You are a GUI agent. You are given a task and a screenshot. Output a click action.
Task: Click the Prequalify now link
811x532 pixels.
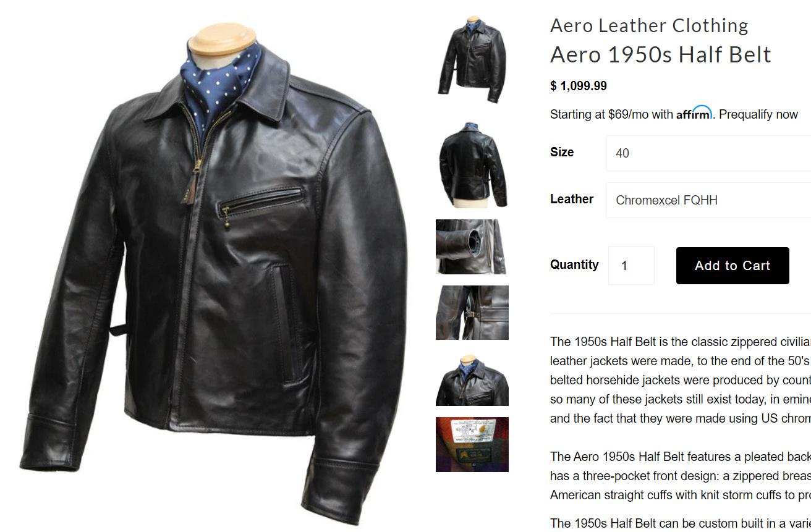pyautogui.click(x=758, y=114)
